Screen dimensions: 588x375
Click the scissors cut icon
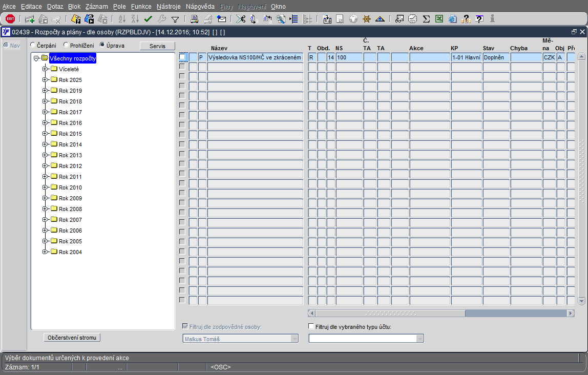click(x=240, y=19)
